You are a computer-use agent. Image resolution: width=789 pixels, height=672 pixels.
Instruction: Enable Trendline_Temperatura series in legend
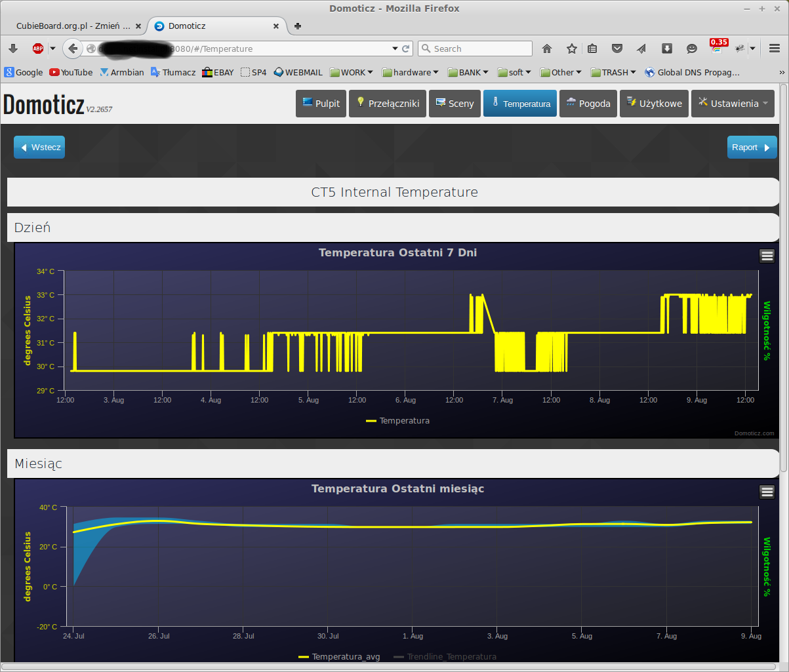(445, 656)
